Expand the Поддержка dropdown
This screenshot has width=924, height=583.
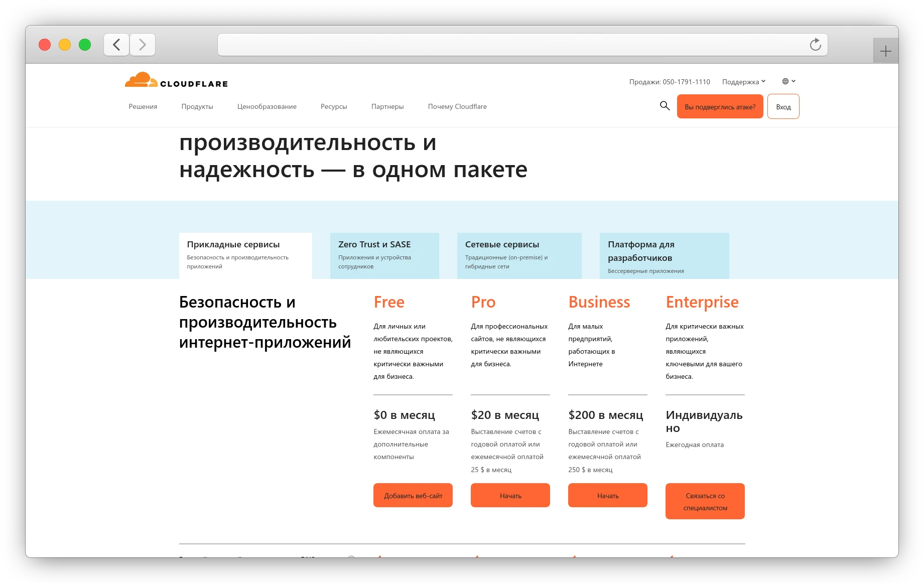coord(743,81)
